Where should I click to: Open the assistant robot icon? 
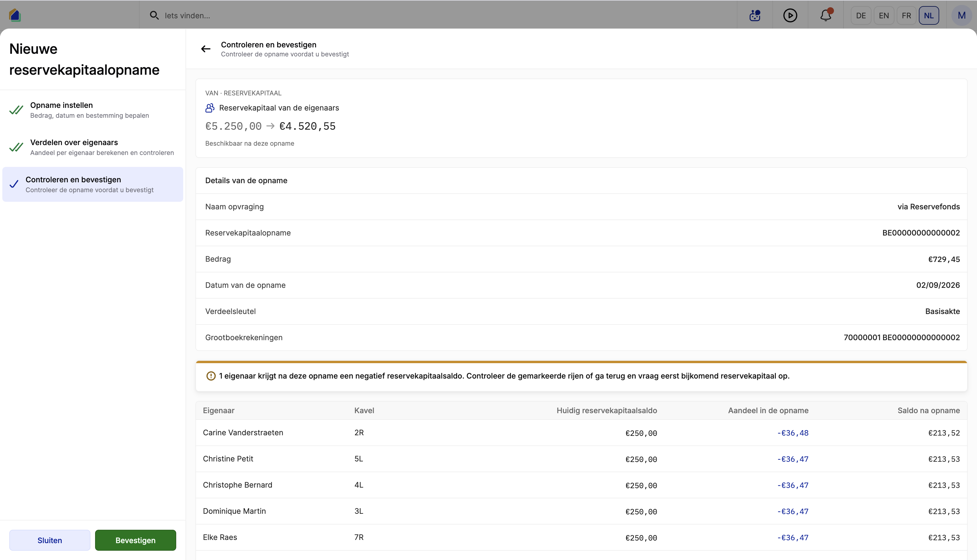pyautogui.click(x=755, y=15)
